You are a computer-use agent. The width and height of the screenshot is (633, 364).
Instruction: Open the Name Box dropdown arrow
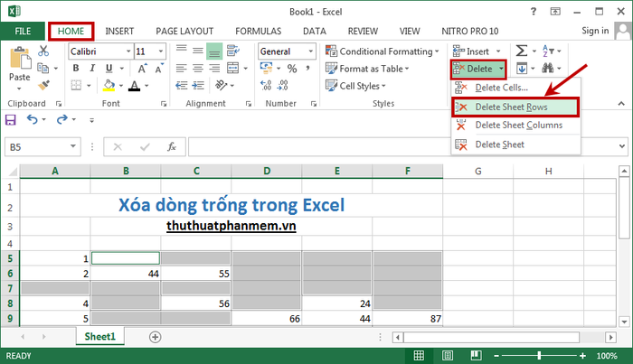click(x=73, y=146)
